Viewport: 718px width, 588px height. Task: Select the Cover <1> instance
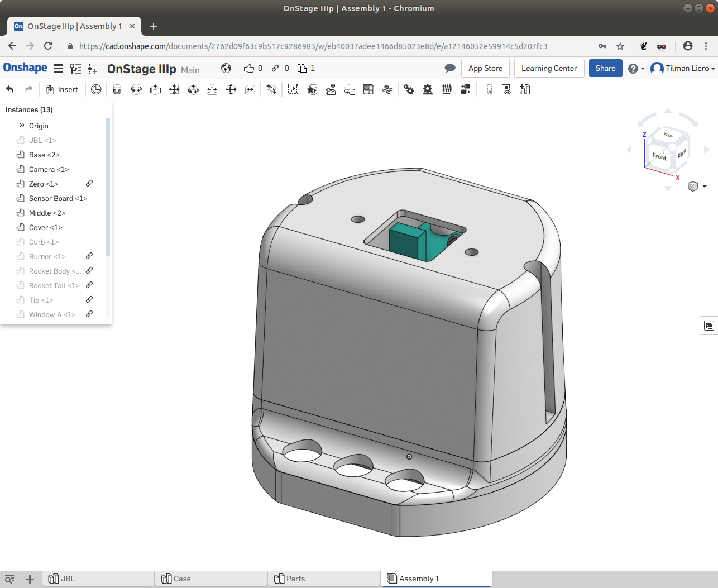pos(45,227)
